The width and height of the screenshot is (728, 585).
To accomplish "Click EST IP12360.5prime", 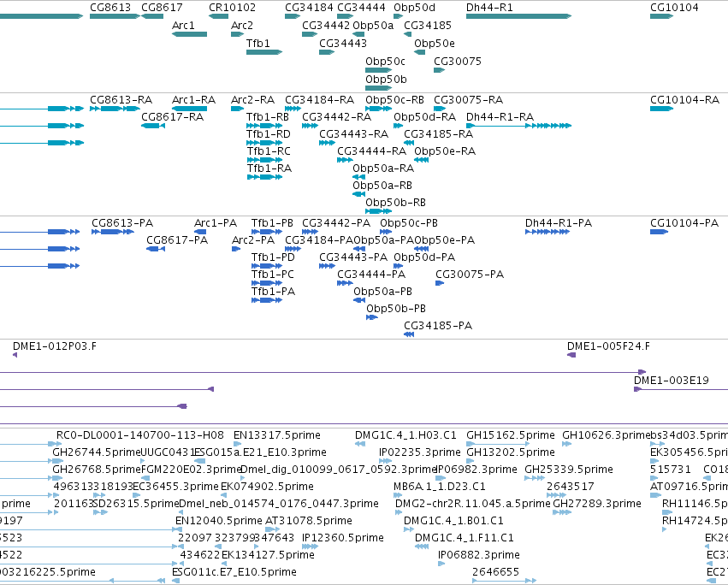I will [x=310, y=547].
